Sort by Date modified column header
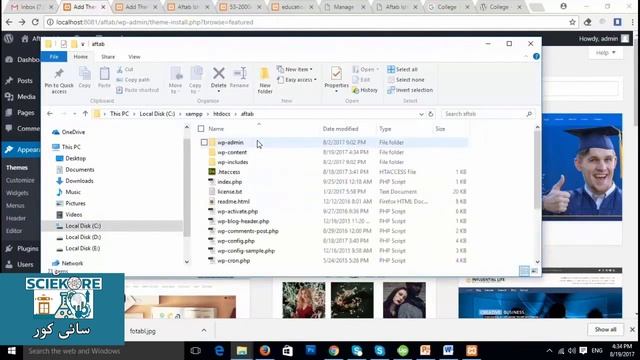 [340, 129]
